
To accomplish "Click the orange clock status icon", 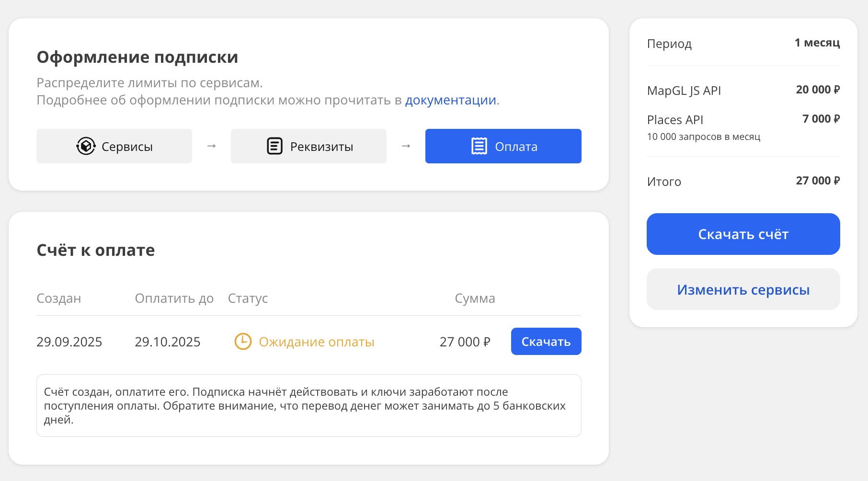I will [x=243, y=342].
